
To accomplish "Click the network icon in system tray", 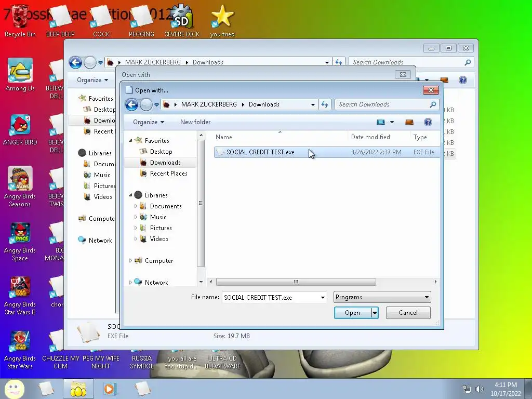I will coord(467,389).
